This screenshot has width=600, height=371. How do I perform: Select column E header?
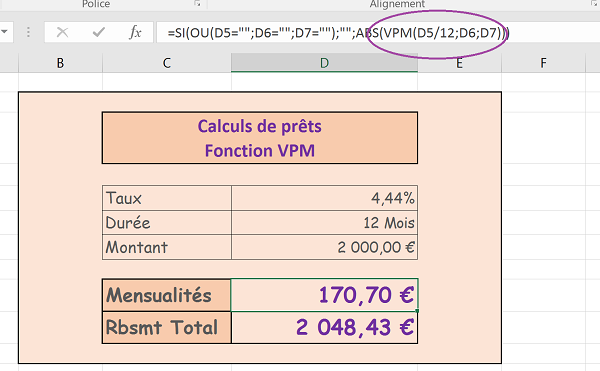point(459,63)
